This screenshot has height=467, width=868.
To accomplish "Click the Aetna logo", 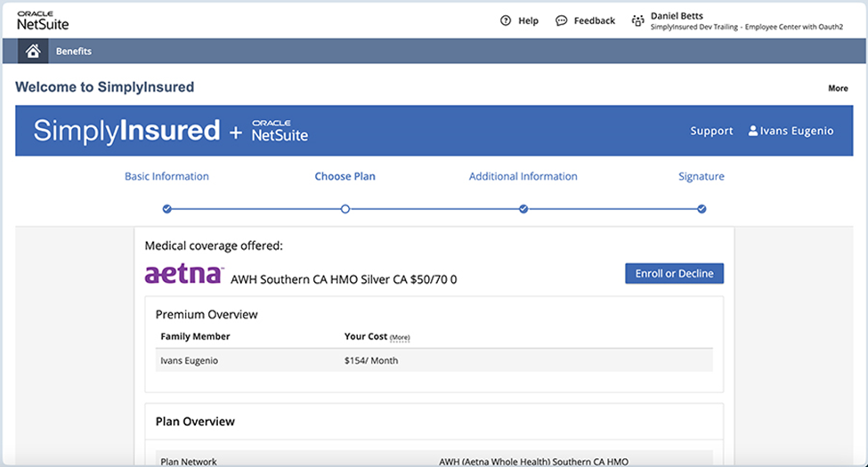I will tap(184, 274).
